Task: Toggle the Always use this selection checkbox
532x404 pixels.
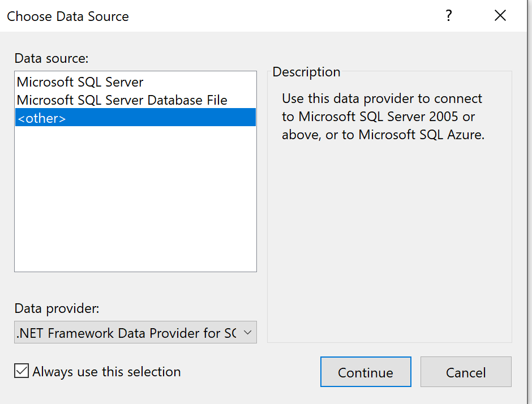Action: coord(21,371)
